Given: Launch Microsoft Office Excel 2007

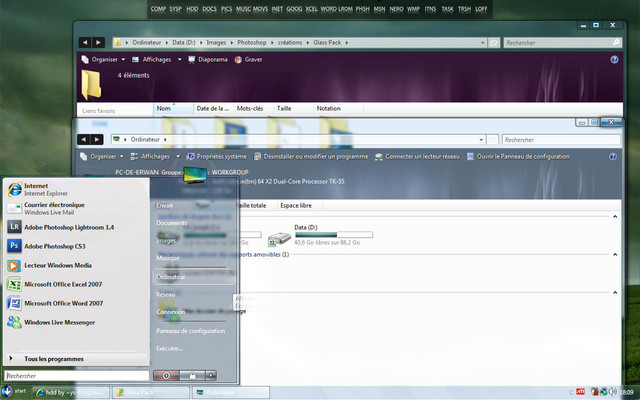Looking at the screenshot, I should pyautogui.click(x=76, y=284).
